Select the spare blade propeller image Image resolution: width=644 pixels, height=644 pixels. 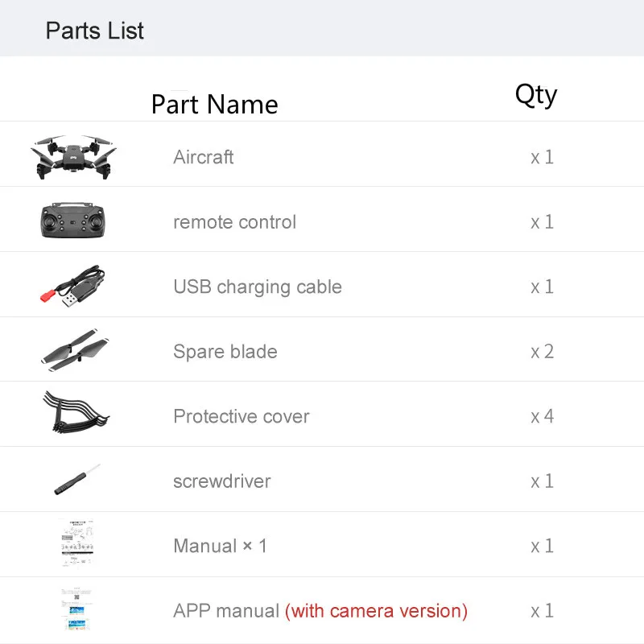coord(75,350)
